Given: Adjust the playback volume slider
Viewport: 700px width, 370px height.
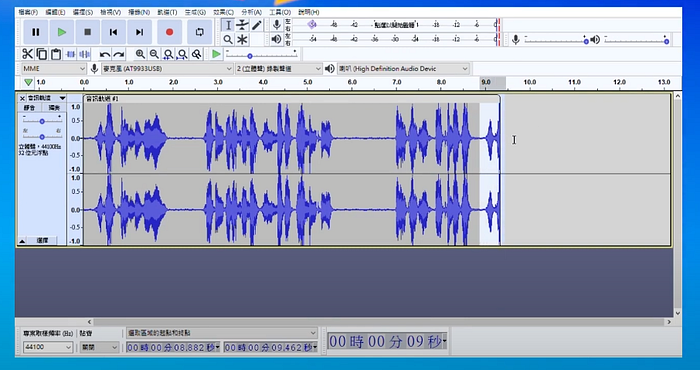Looking at the screenshot, I should pyautogui.click(x=637, y=40).
